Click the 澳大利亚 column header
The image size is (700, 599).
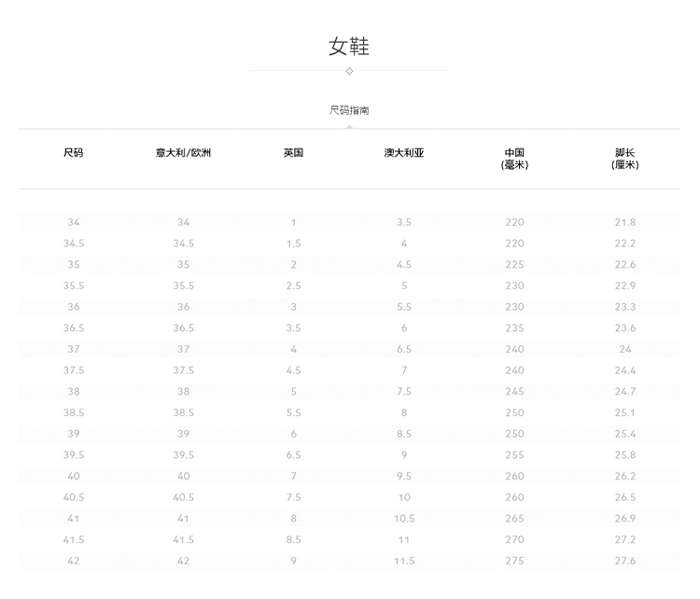click(x=403, y=153)
